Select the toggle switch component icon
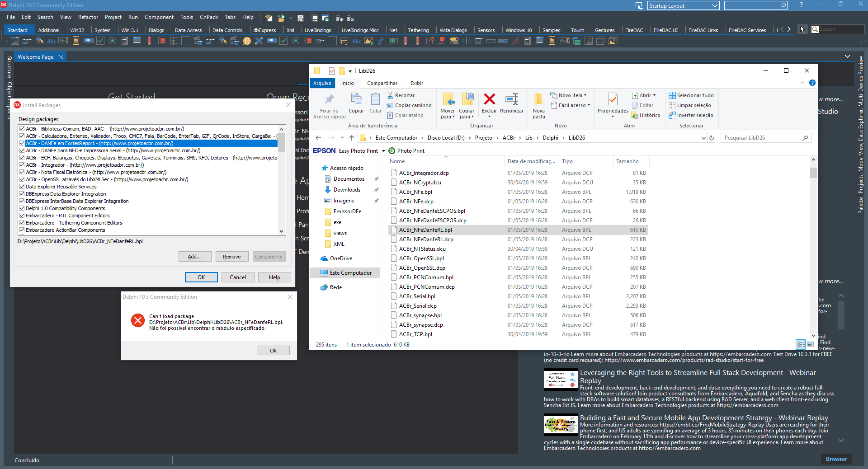Screen dimensions: 868x469 [454, 41]
